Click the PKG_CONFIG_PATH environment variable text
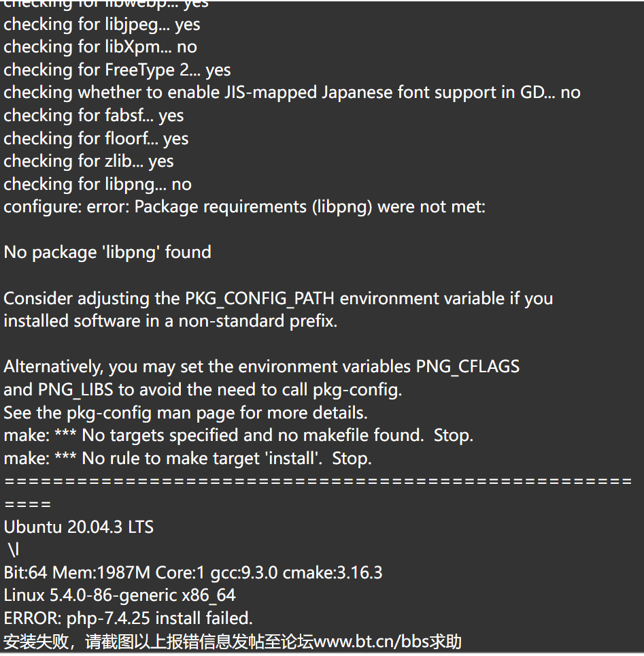644x656 pixels. tap(259, 299)
